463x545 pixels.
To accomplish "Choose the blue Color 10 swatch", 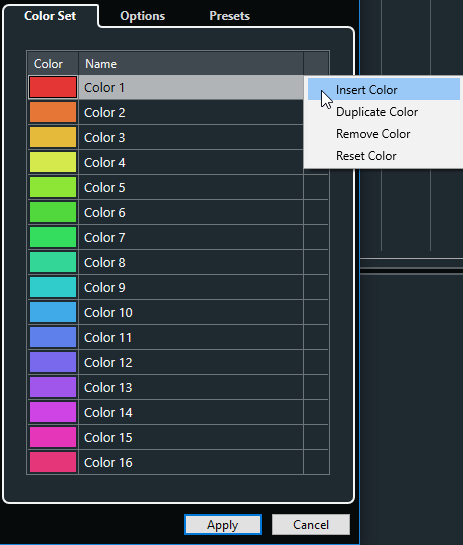I will click(x=53, y=312).
